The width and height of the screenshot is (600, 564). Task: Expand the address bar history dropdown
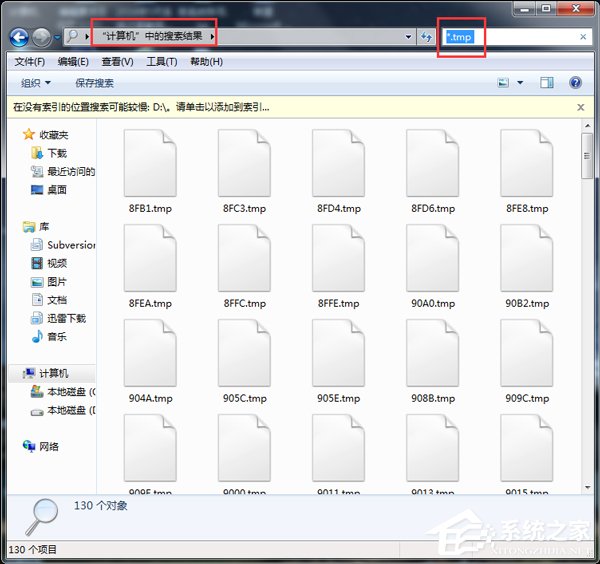coord(409,37)
